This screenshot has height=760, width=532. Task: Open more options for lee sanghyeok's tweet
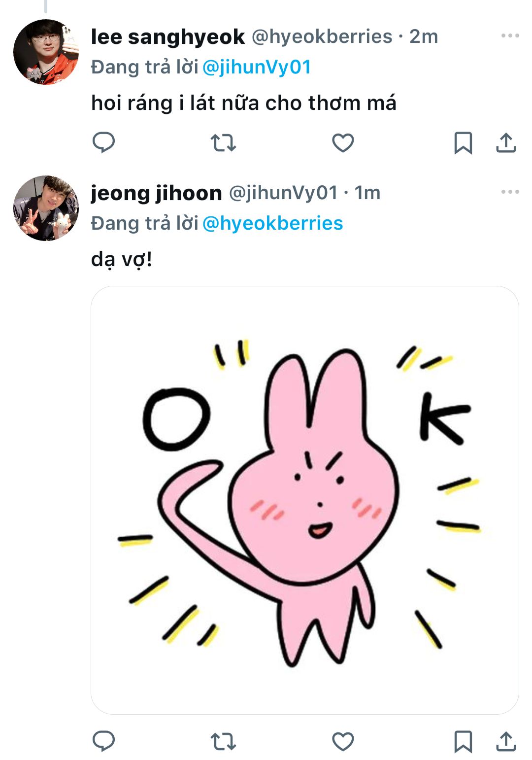[x=510, y=35]
